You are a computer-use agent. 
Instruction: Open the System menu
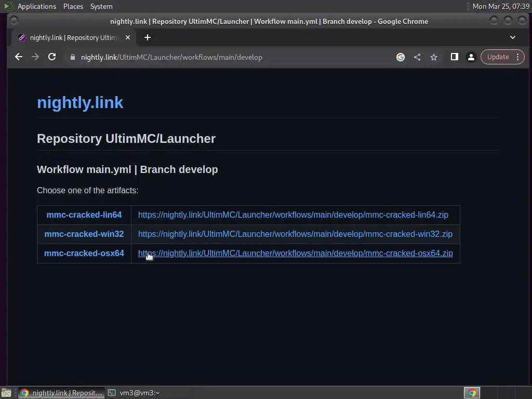coord(101,6)
